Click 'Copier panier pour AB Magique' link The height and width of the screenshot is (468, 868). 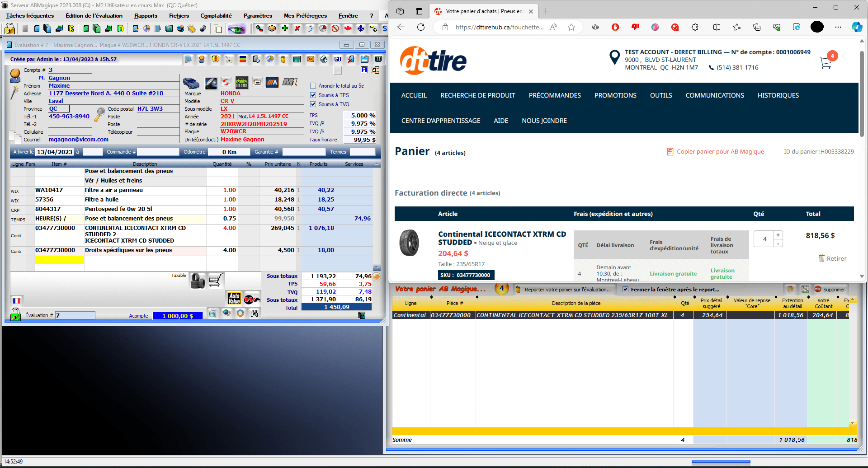720,152
